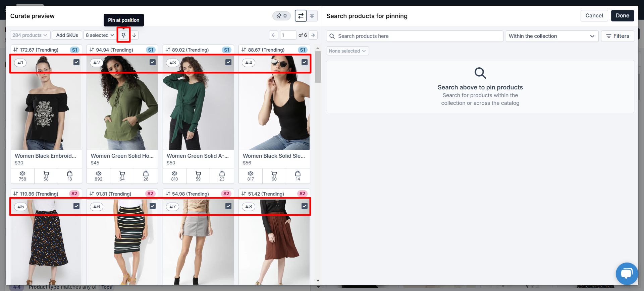644x291 pixels.
Task: Expand the double chevron down button
Action: click(312, 16)
